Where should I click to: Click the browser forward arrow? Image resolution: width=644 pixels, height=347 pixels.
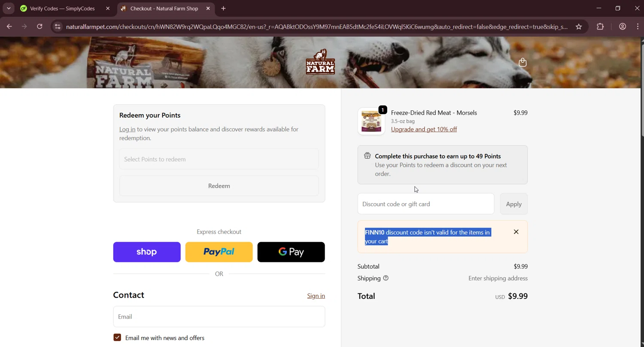(x=24, y=27)
